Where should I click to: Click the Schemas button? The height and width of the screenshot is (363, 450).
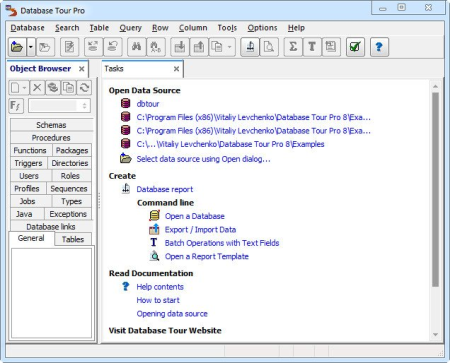tap(51, 125)
